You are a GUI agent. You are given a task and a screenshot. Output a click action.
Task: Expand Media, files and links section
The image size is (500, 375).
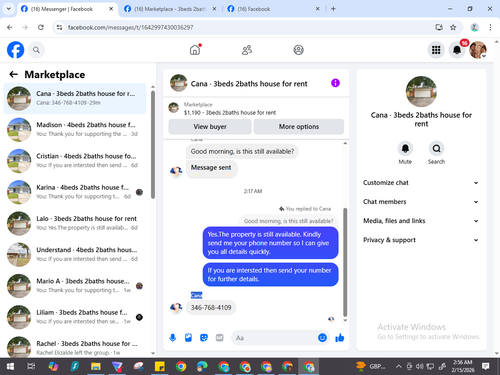point(421,221)
